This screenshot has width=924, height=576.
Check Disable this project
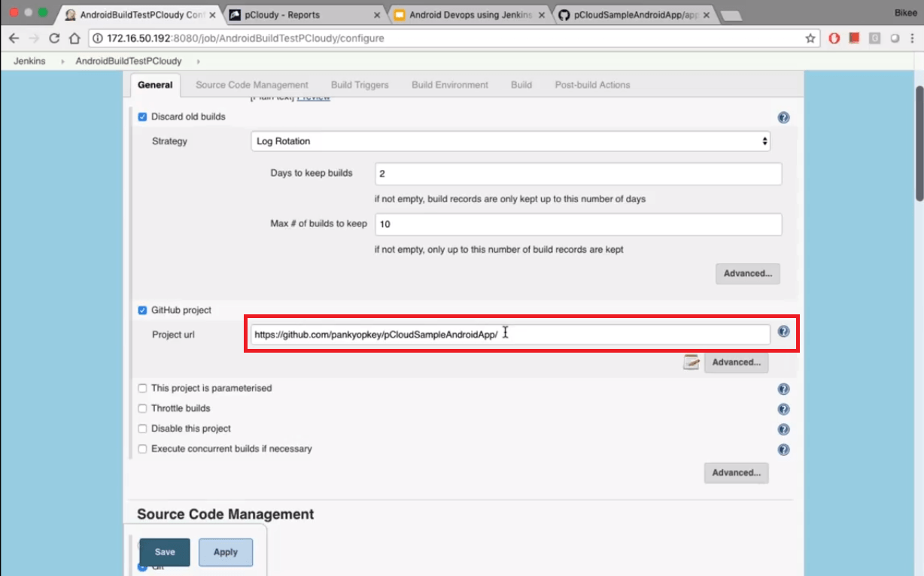(x=142, y=429)
